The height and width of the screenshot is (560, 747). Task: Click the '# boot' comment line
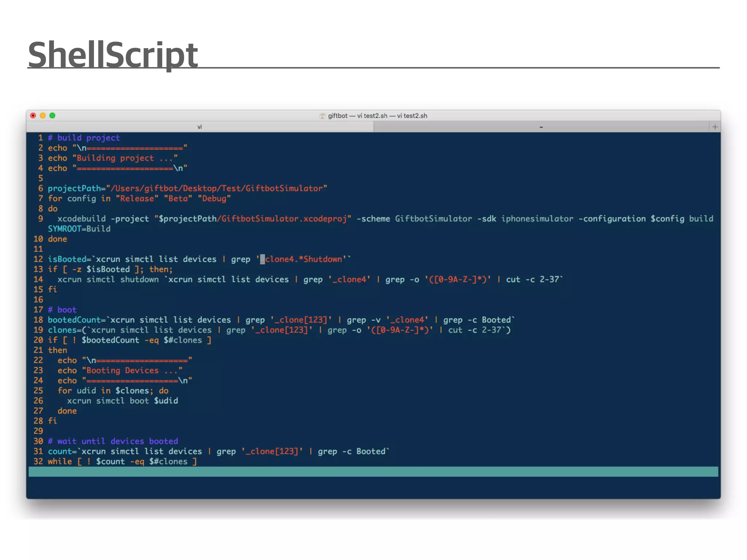tap(62, 310)
